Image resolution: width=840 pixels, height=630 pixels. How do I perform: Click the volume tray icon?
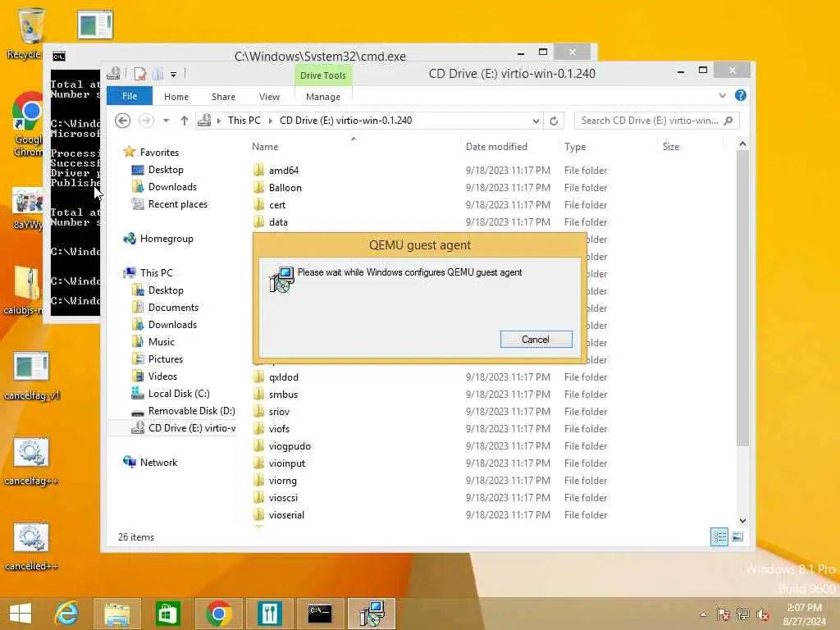pos(762,614)
